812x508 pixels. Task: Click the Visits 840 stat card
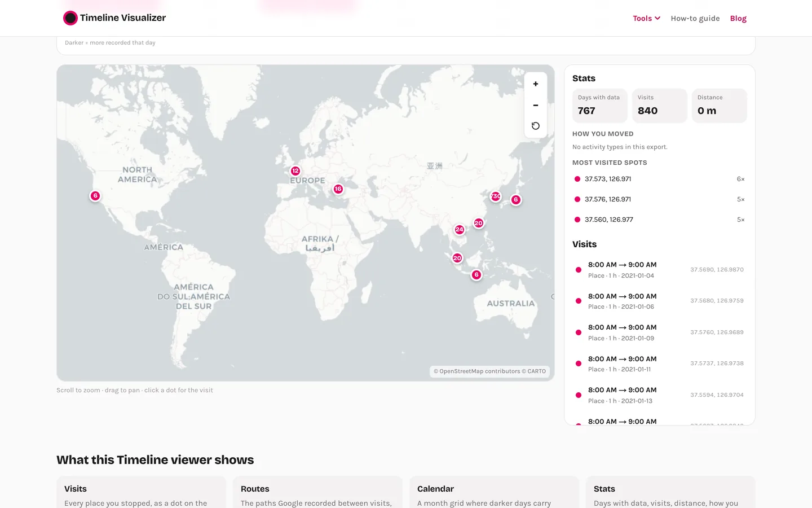(x=660, y=106)
